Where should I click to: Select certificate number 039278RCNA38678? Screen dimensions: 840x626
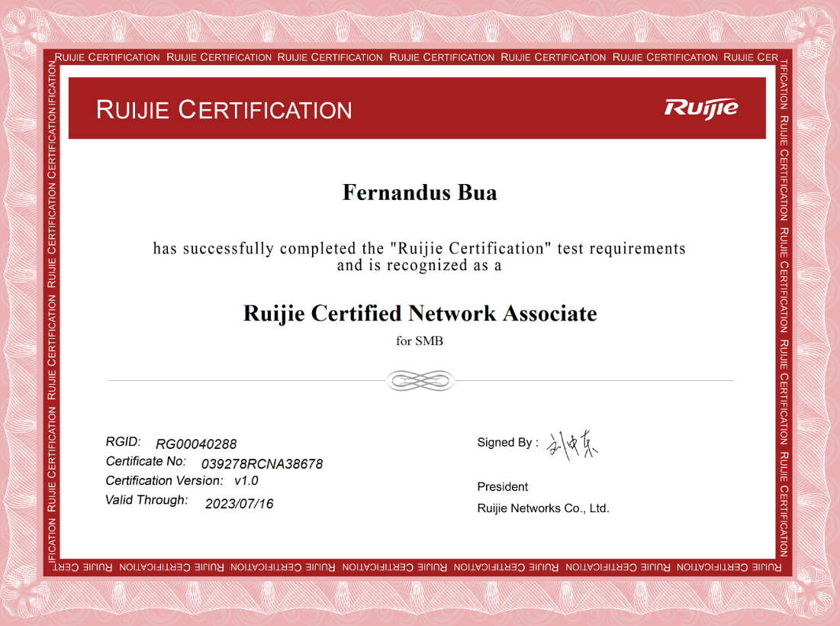[x=262, y=463]
